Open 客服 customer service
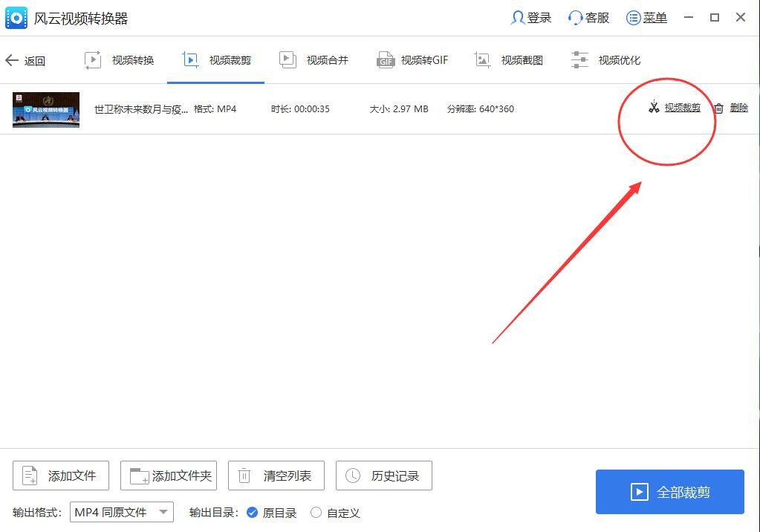 [x=588, y=18]
